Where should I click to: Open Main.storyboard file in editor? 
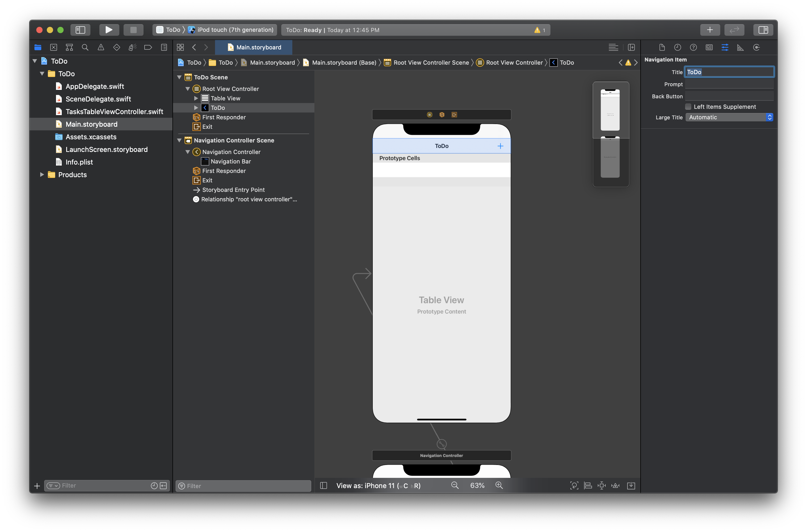(x=91, y=124)
